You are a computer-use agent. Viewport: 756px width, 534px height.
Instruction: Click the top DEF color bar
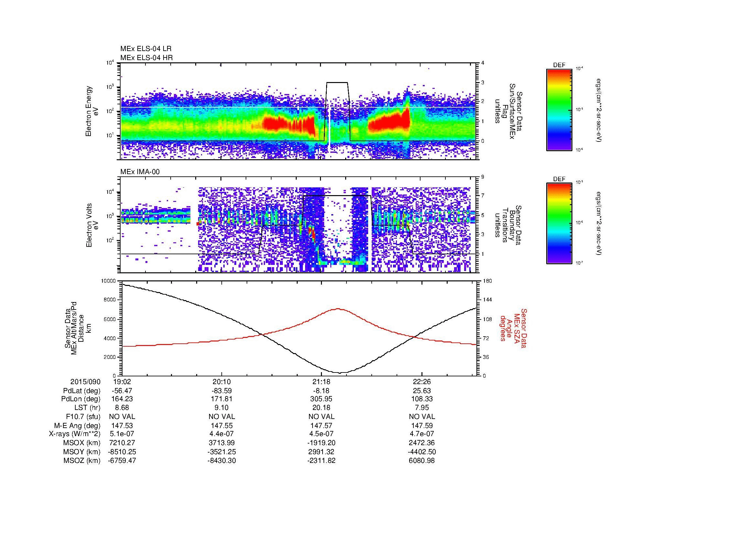click(x=559, y=110)
